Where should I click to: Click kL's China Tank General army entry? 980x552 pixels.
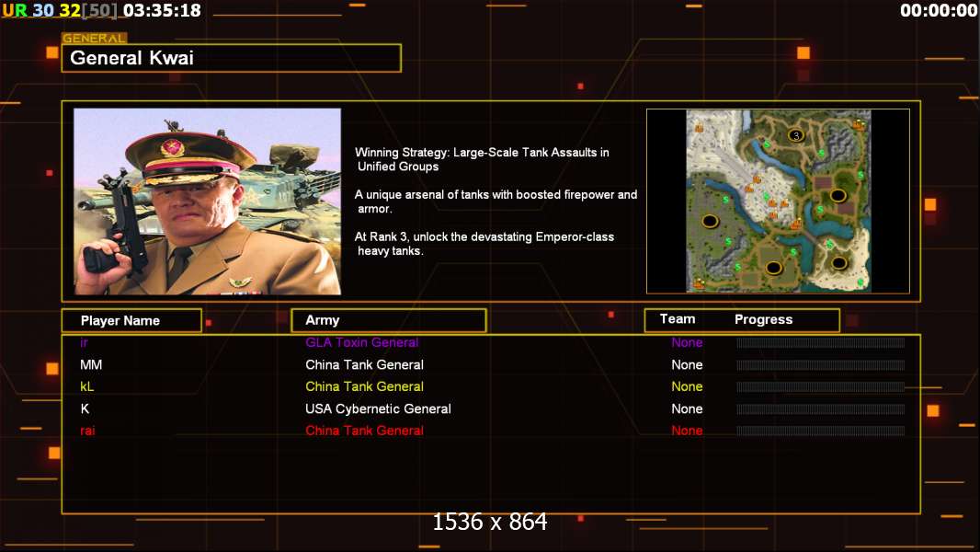[x=364, y=386]
